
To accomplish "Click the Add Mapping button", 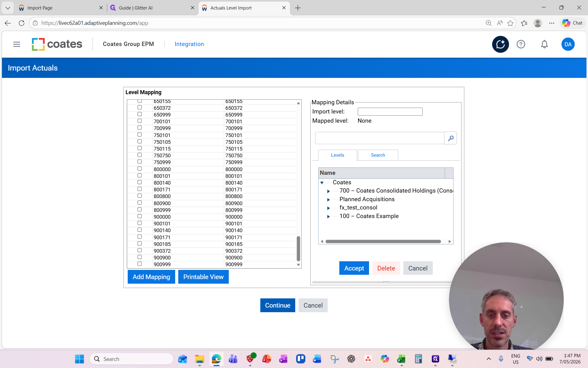I will tap(151, 277).
